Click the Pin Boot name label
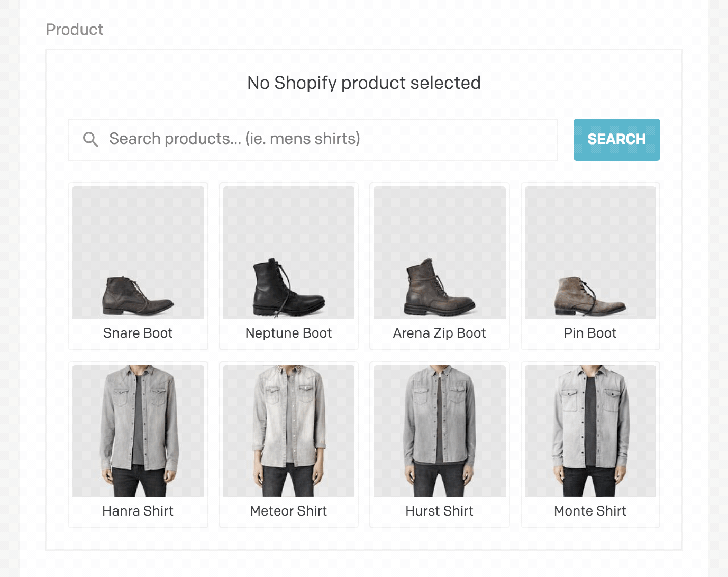The height and width of the screenshot is (577, 728). coord(590,333)
